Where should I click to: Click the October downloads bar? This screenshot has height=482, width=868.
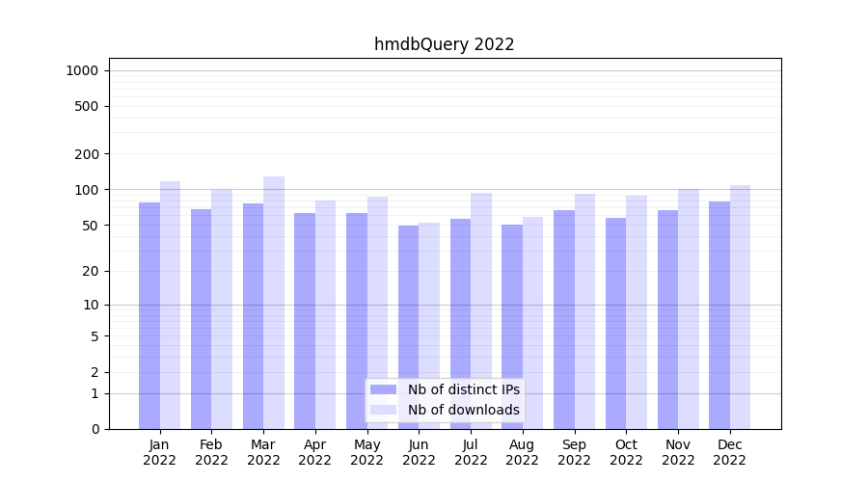pyautogui.click(x=637, y=312)
